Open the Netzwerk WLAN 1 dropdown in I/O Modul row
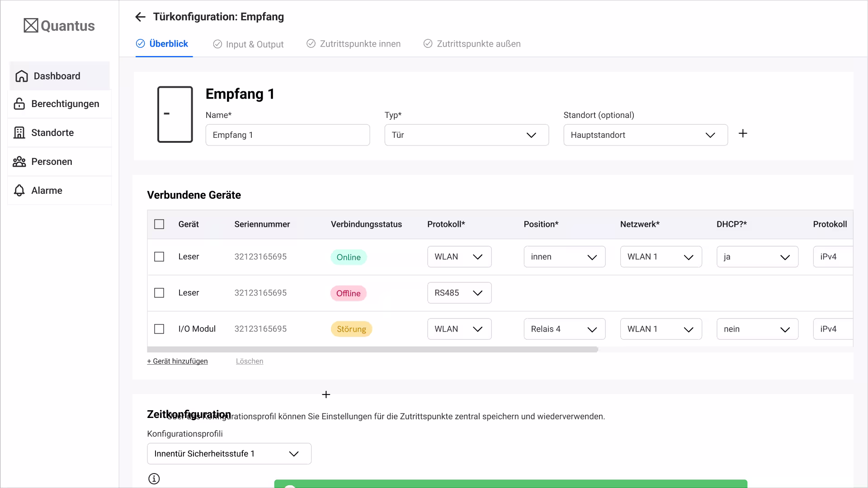 (x=661, y=329)
